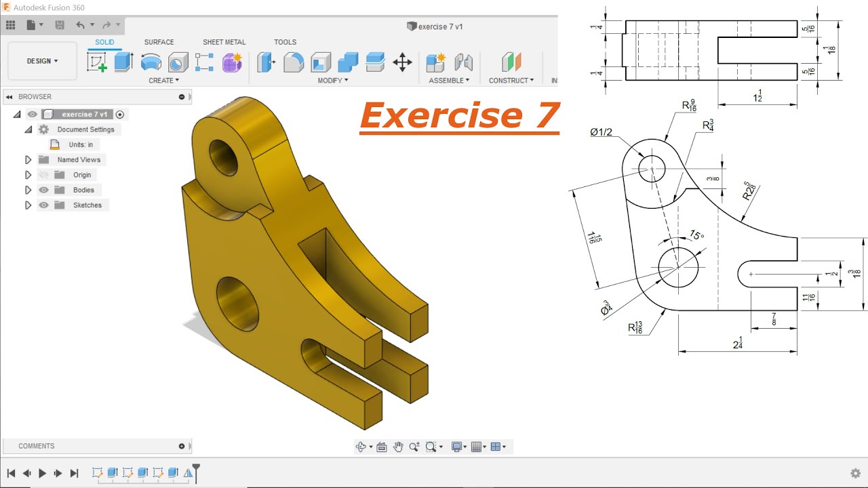Collapse the Browser panel with the minus button
The height and width of the screenshot is (488, 868).
point(182,97)
